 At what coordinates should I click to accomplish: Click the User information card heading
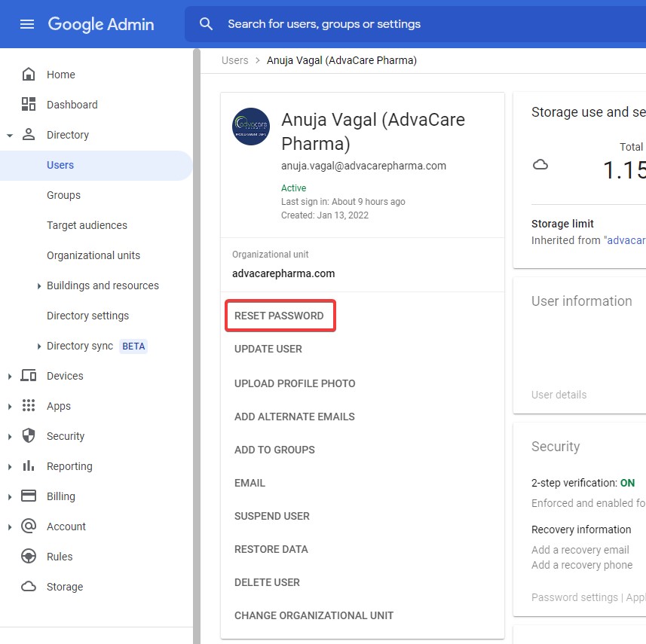pyautogui.click(x=581, y=301)
